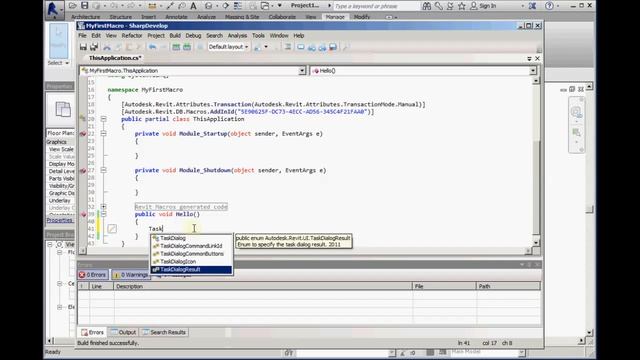Open the Revit application menu R logo
The width and height of the screenshot is (640, 360).
(53, 9)
